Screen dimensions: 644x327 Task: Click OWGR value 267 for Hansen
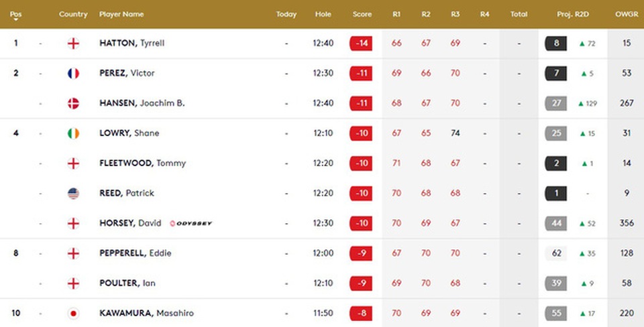[x=627, y=103]
